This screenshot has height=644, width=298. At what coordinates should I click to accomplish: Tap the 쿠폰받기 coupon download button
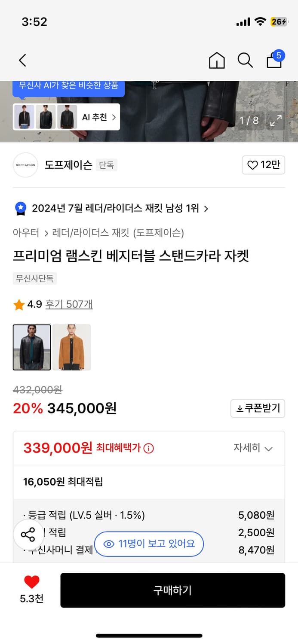(258, 408)
